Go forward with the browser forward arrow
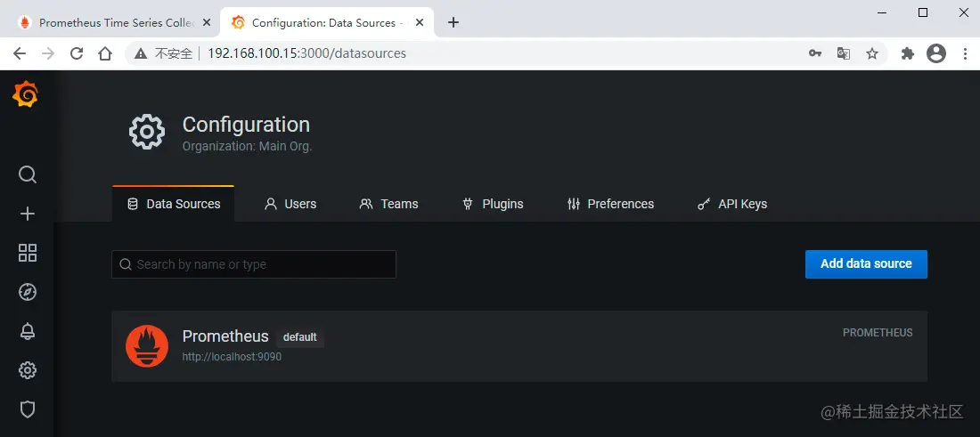Image resolution: width=980 pixels, height=437 pixels. [48, 53]
